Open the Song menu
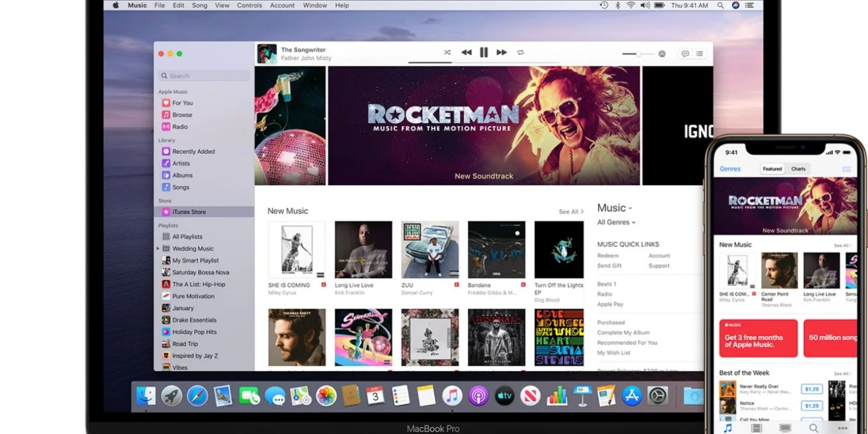The height and width of the screenshot is (434, 868). [x=200, y=5]
